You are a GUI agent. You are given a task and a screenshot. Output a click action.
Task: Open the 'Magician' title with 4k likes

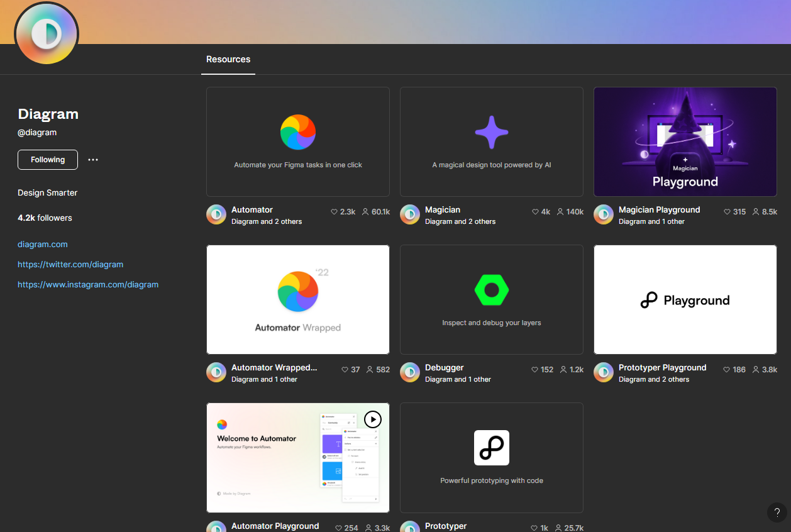(x=443, y=209)
